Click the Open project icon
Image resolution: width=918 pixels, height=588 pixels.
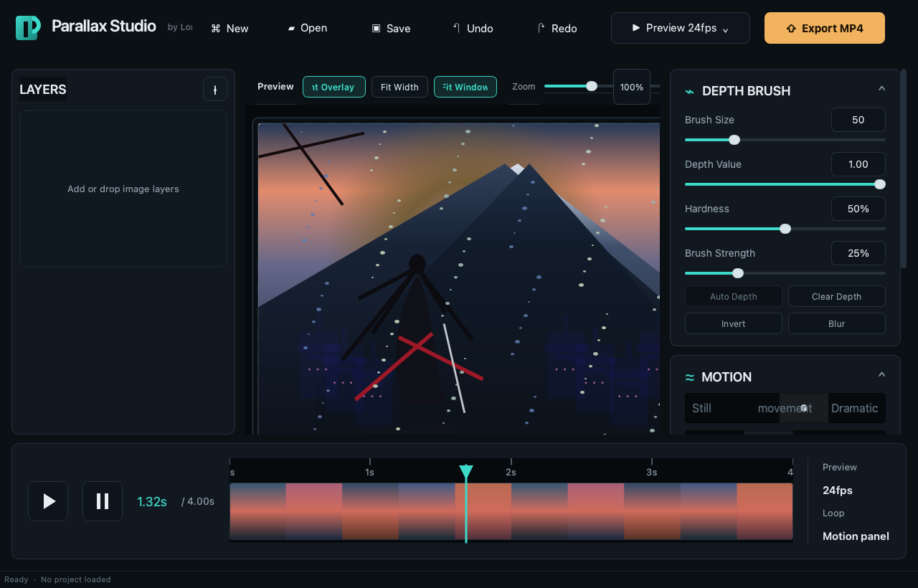click(x=291, y=29)
